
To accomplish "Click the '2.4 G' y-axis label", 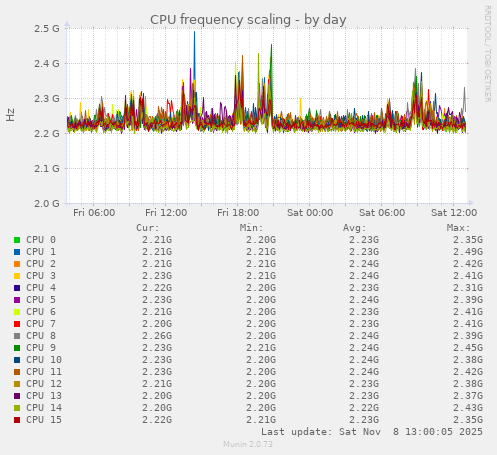I will (x=47, y=64).
